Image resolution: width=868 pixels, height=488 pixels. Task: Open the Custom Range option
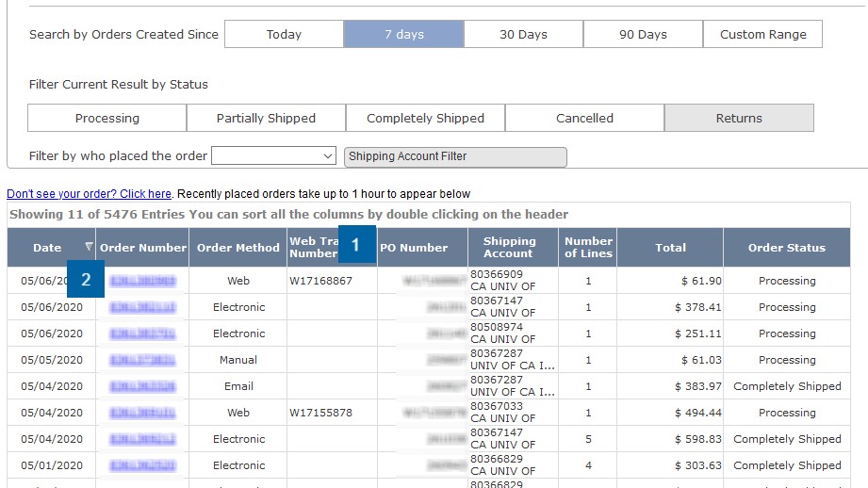tap(762, 34)
